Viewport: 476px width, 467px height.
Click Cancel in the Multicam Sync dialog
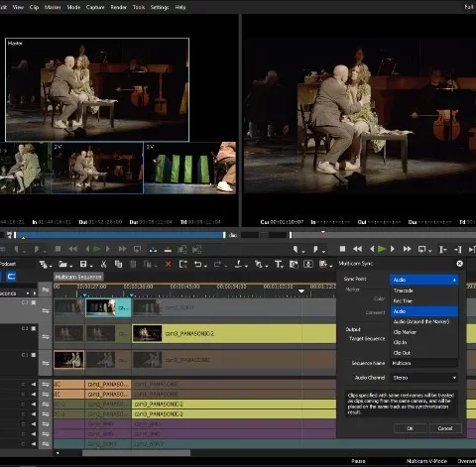[445, 428]
